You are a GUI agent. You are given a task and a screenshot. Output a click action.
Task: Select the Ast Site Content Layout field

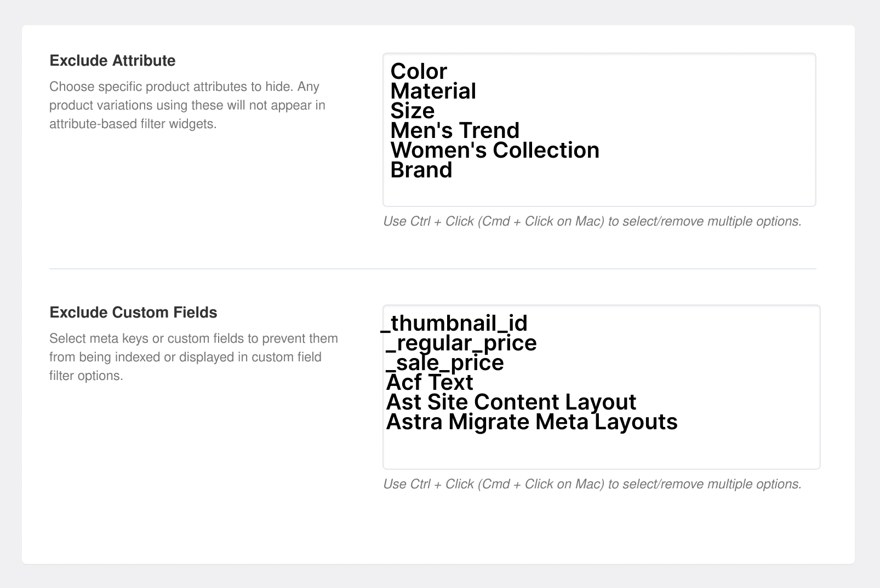tap(511, 402)
